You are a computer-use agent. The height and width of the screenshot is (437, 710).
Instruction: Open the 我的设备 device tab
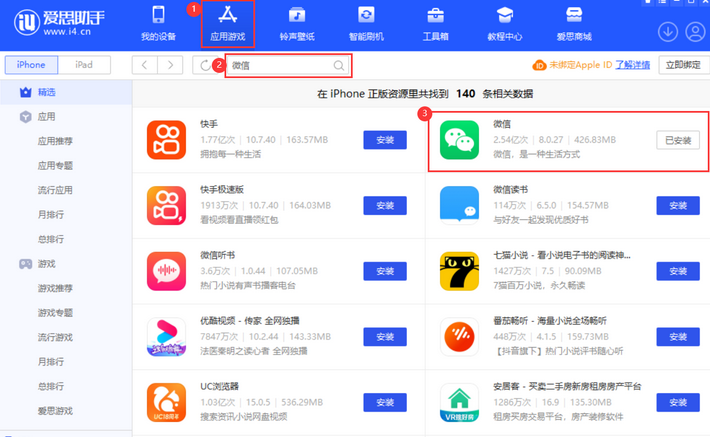pyautogui.click(x=158, y=24)
